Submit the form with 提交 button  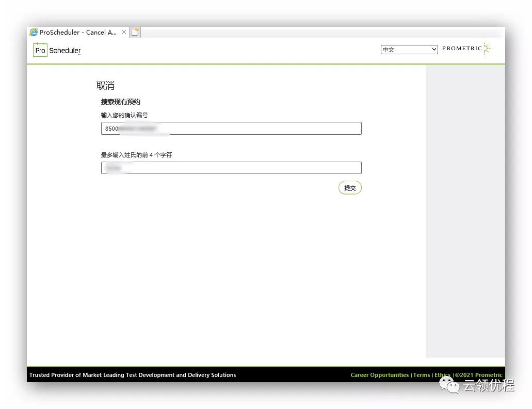pos(350,187)
